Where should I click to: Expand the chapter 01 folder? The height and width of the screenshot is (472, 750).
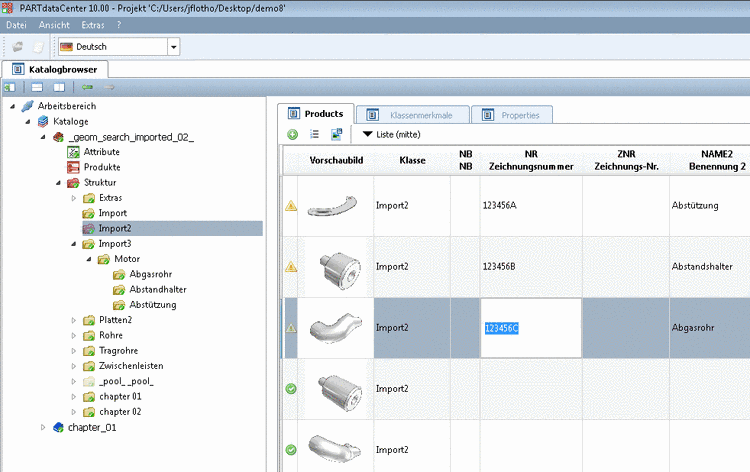[74, 397]
